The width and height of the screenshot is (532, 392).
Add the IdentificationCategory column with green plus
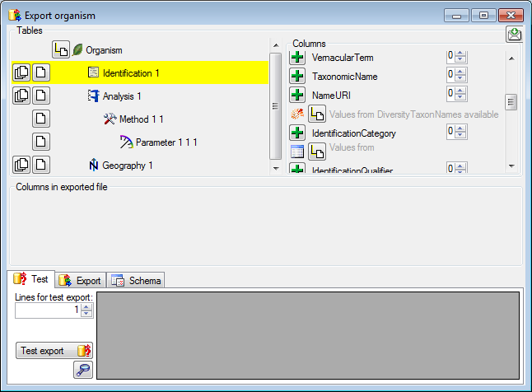tap(297, 133)
